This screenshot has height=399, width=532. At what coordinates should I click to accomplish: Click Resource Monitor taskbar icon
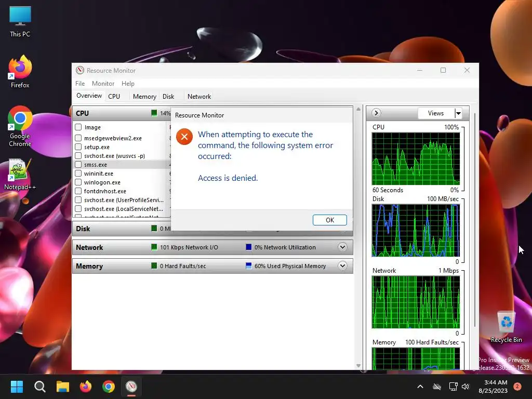pos(131,387)
